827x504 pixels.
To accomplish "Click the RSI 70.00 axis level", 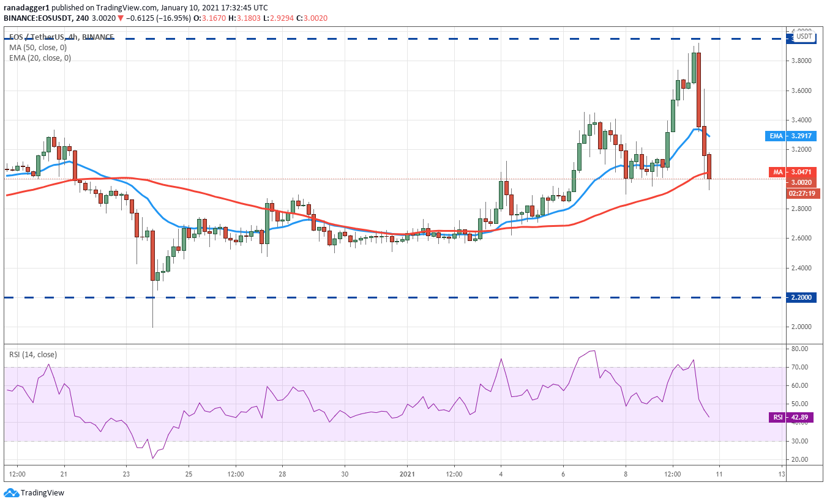I will point(799,367).
